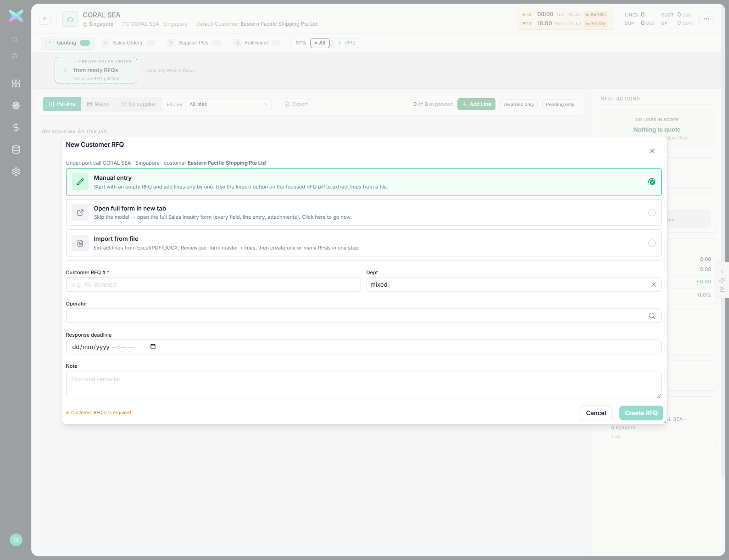Image resolution: width=729 pixels, height=560 pixels.
Task: Click the '+0.00' value in side panel
Action: click(703, 282)
